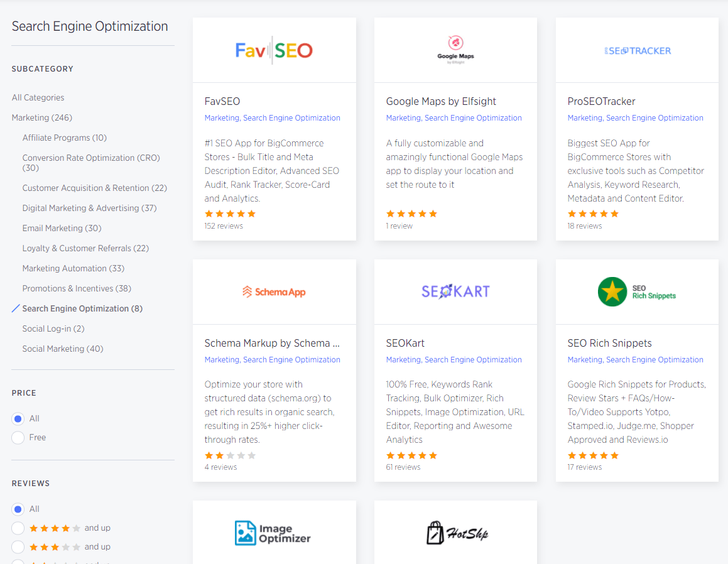728x564 pixels.
Task: Click SEO Rich Snippets' 17 reviews text
Action: pos(585,467)
